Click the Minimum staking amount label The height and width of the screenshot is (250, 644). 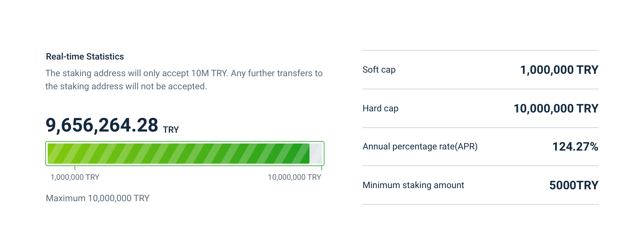pos(413,185)
